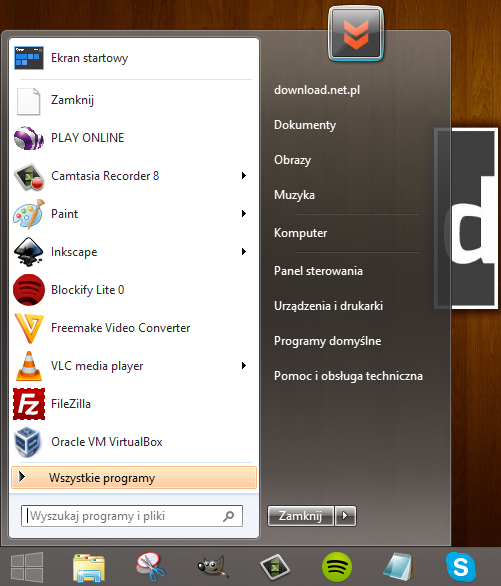Open shutdown options arrow next to Zamknij

pos(346,516)
